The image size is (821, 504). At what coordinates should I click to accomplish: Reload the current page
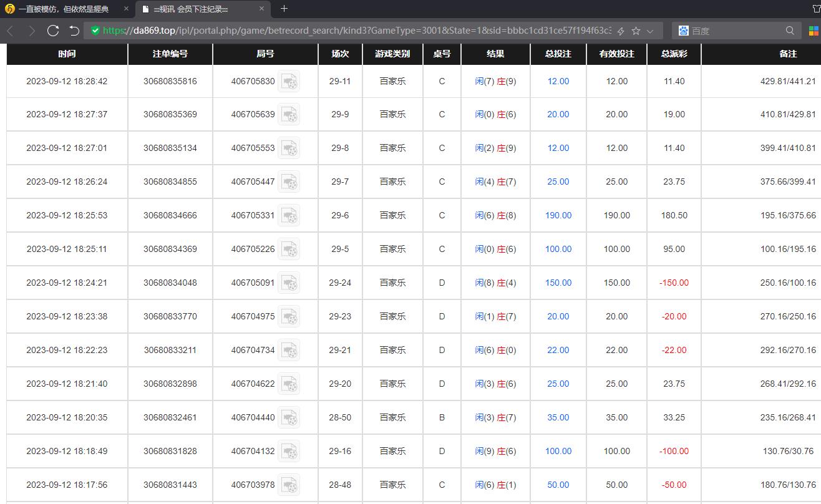[53, 31]
